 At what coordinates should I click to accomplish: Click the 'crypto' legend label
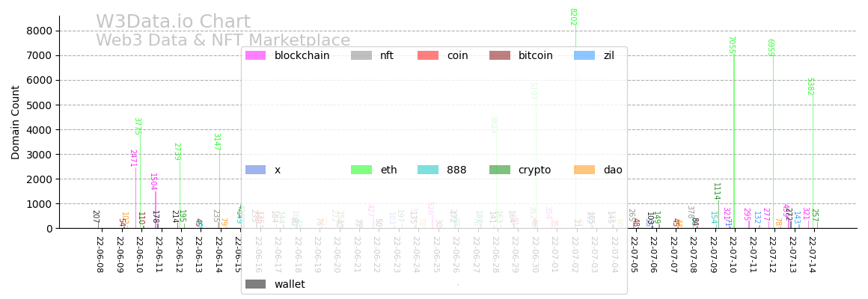[x=534, y=170]
